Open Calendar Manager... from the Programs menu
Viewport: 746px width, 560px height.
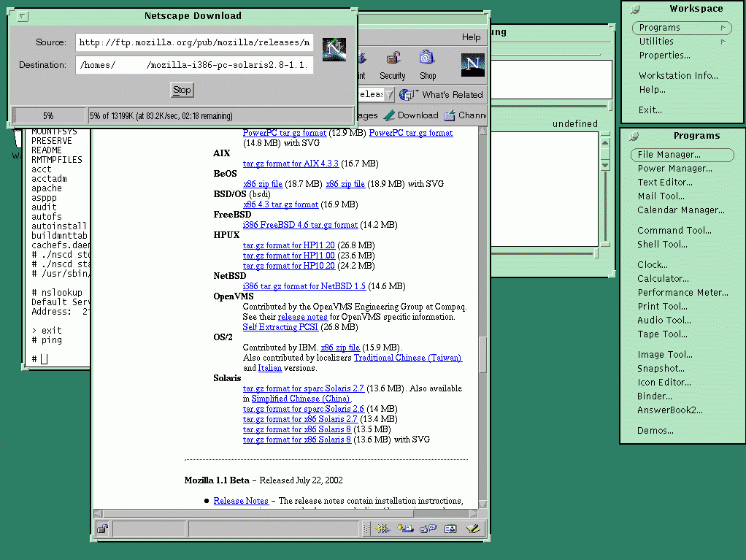[681, 210]
